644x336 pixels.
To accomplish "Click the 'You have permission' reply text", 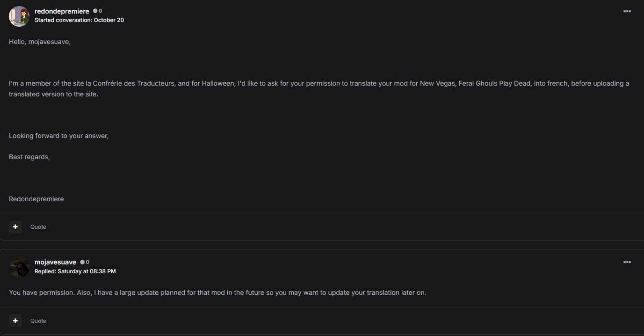I will tap(217, 292).
